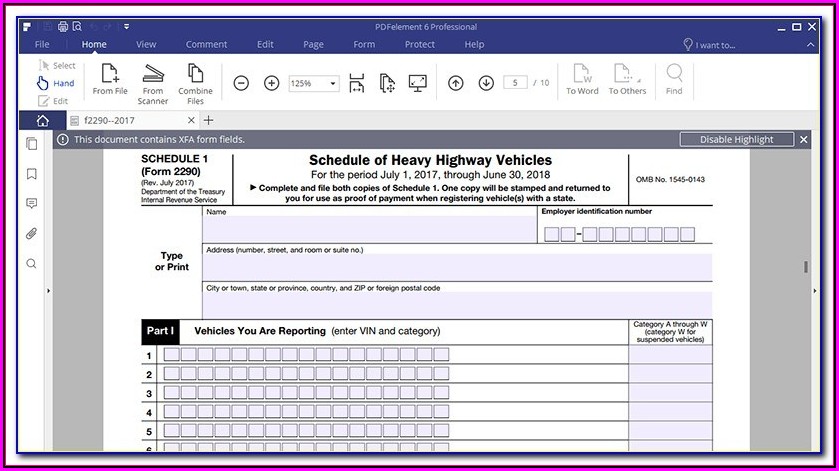Open the bookmarks panel in sidebar

point(31,174)
